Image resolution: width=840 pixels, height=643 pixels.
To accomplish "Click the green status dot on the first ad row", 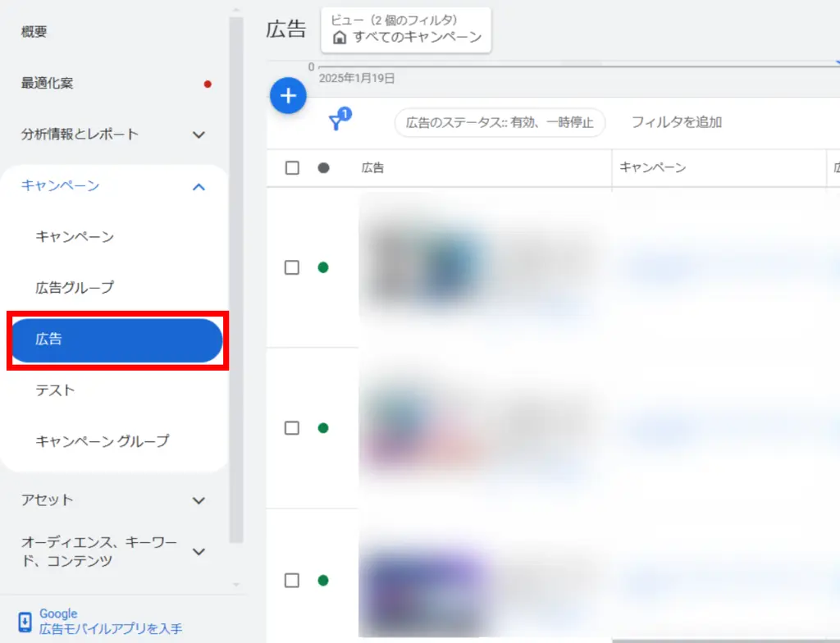I will click(x=324, y=267).
